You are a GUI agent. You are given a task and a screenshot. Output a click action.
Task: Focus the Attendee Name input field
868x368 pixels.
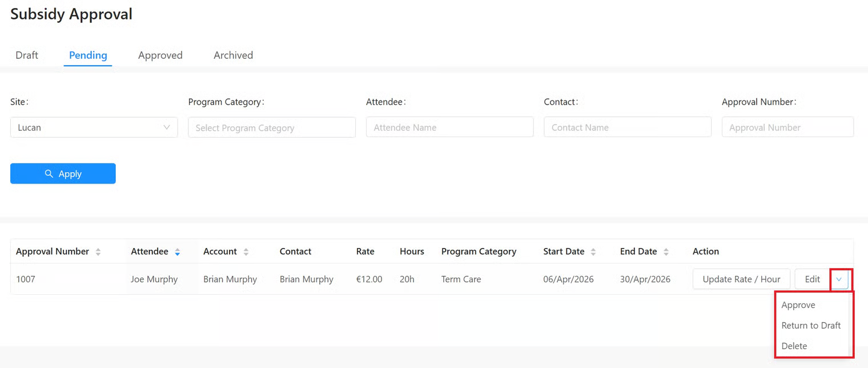pyautogui.click(x=449, y=127)
